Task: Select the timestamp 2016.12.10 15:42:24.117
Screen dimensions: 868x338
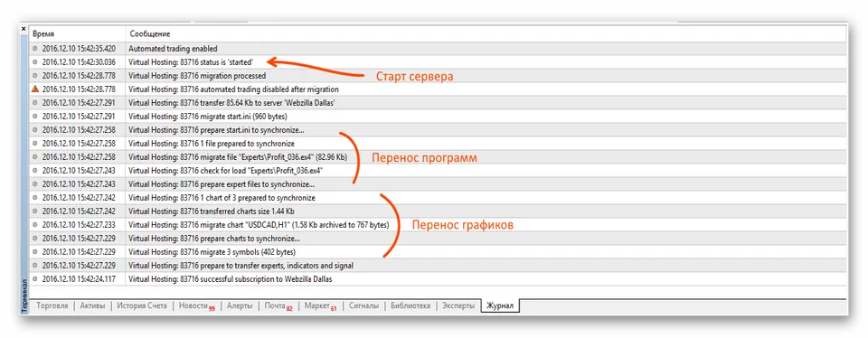Action: (x=79, y=279)
